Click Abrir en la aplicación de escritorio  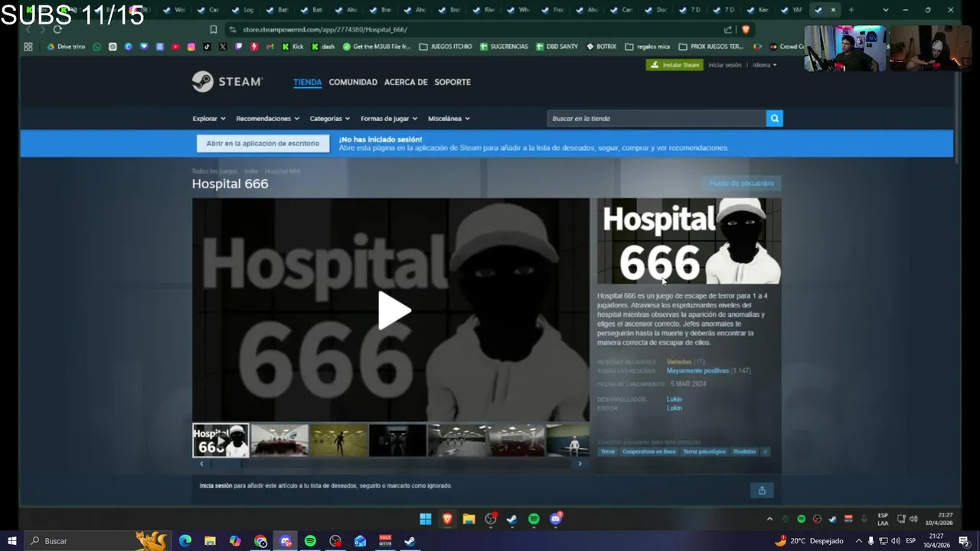(x=263, y=143)
